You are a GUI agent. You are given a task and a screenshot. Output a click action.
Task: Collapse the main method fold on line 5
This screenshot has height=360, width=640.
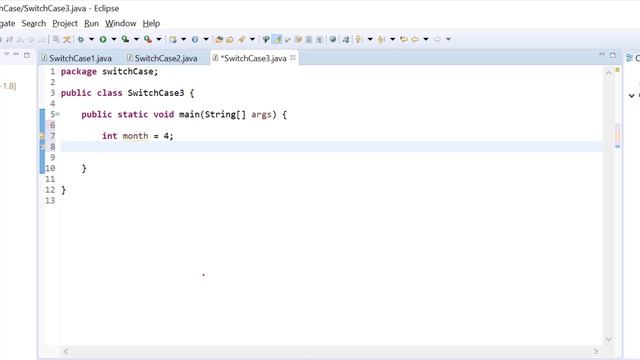tap(58, 114)
